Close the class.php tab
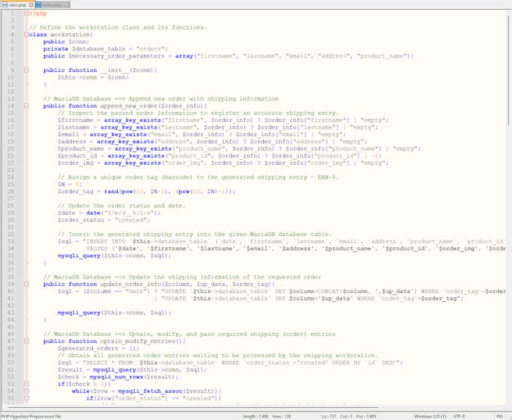This screenshot has width=512, height=420. click(32, 5)
